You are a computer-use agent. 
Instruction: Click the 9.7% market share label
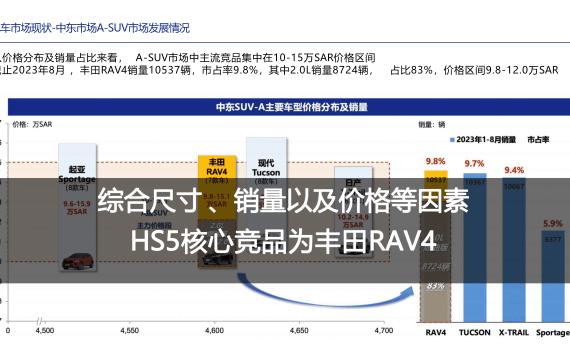tap(474, 164)
